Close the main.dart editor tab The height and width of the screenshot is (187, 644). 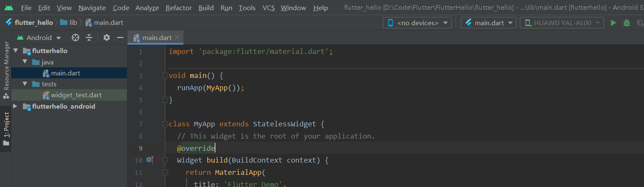177,37
